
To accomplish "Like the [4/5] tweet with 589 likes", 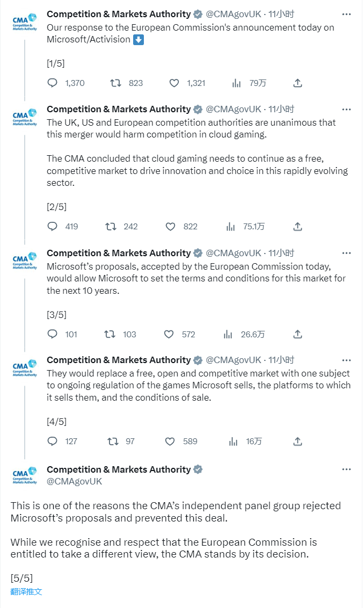I will [170, 441].
